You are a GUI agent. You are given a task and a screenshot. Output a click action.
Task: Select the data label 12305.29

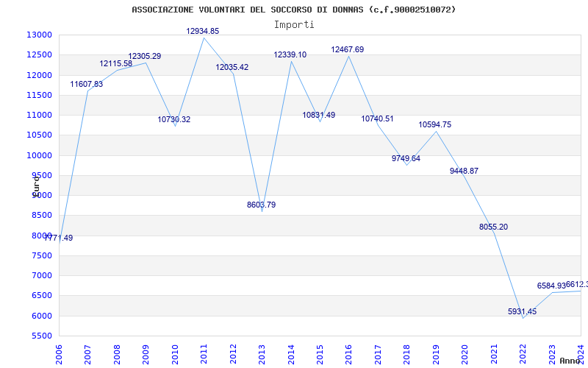coord(145,57)
